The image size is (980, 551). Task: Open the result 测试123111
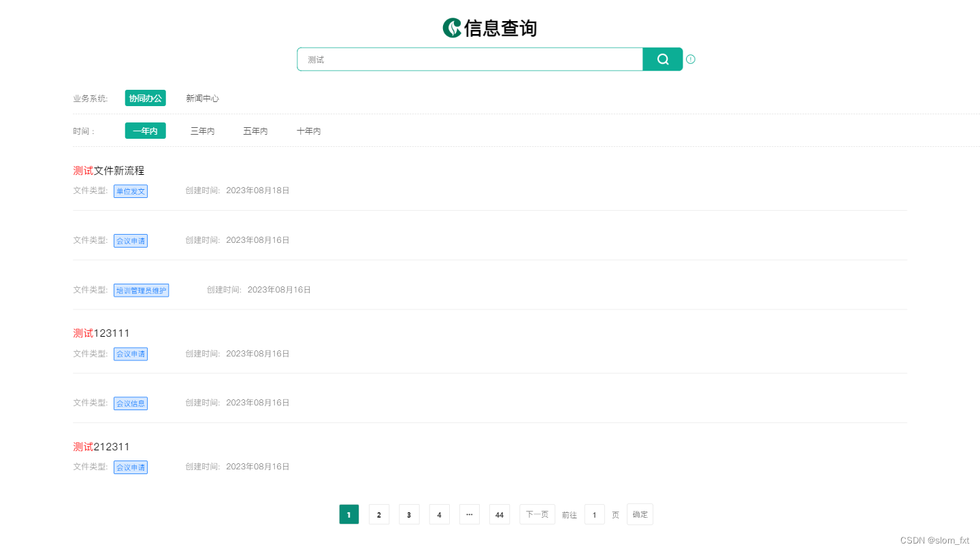point(101,333)
